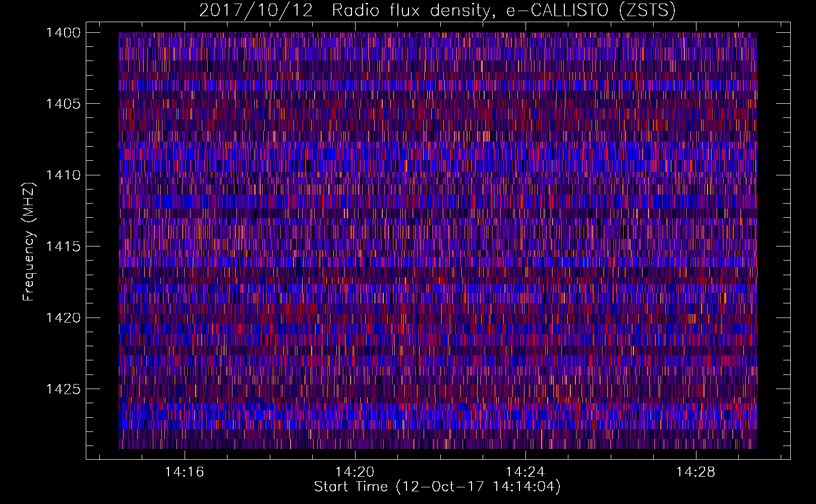
Task: Click the 14:20 time tick label
Action: (355, 472)
